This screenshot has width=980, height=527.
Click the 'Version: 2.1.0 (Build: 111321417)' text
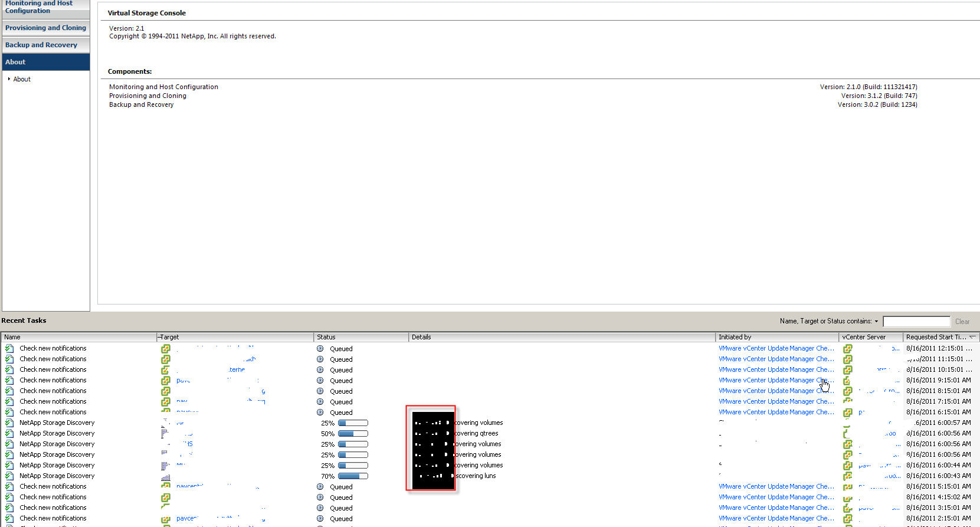[x=868, y=87]
